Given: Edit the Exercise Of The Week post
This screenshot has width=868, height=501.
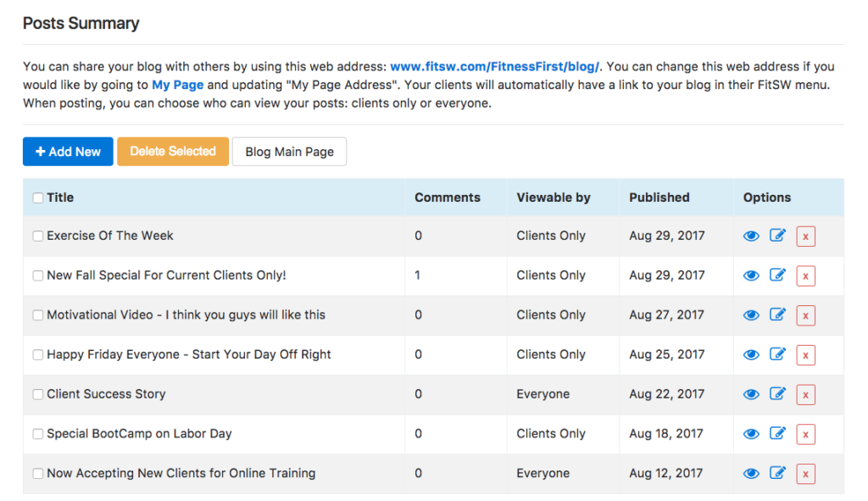Looking at the screenshot, I should point(778,236).
